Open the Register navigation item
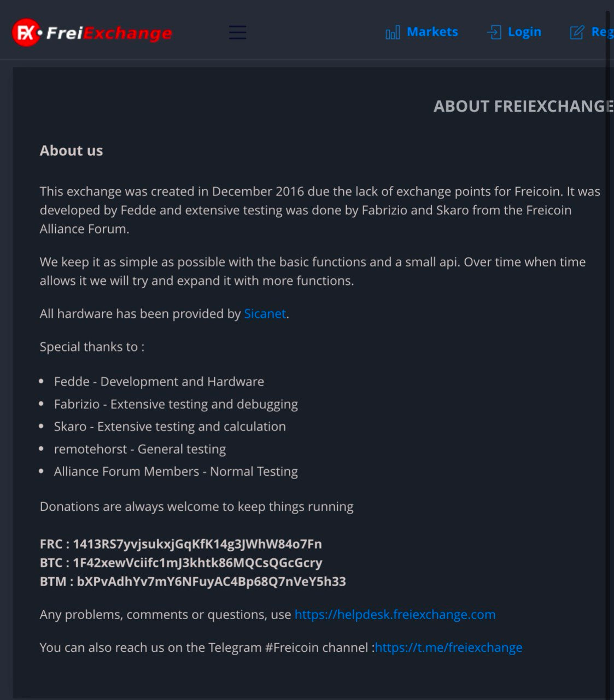Screen dimensions: 614x700 click(x=601, y=32)
